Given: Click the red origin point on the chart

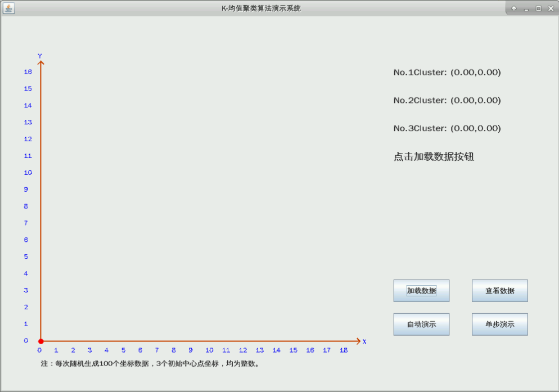Looking at the screenshot, I should click(x=40, y=341).
